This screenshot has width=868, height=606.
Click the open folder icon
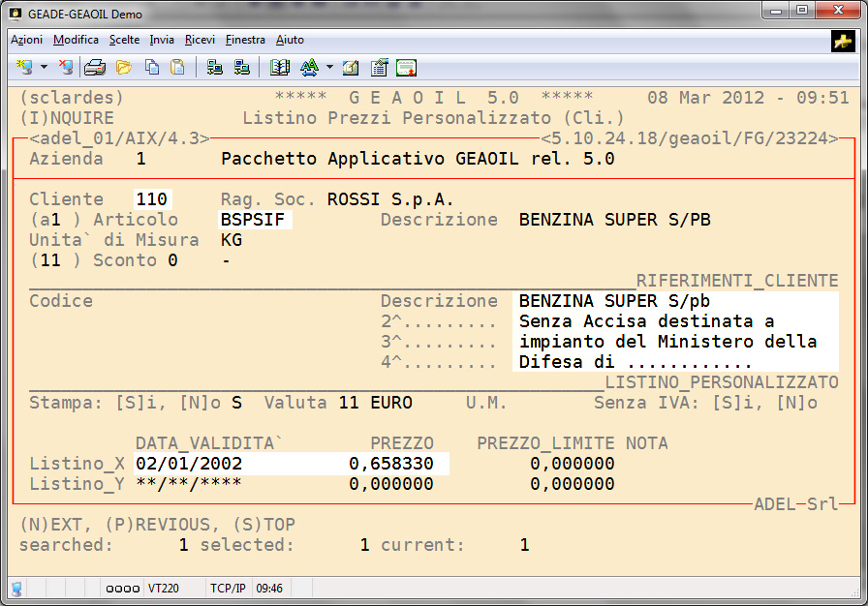coord(123,68)
